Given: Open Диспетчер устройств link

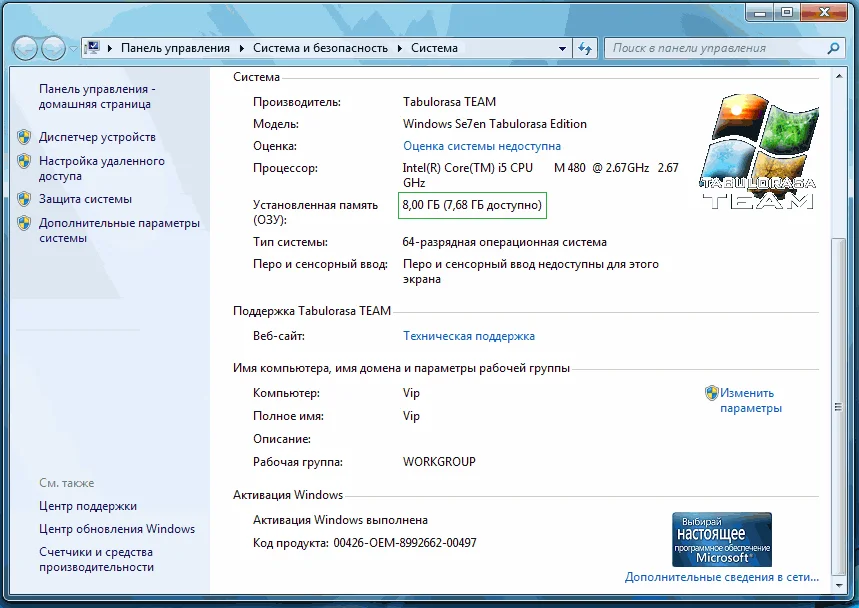Looking at the screenshot, I should (97, 137).
